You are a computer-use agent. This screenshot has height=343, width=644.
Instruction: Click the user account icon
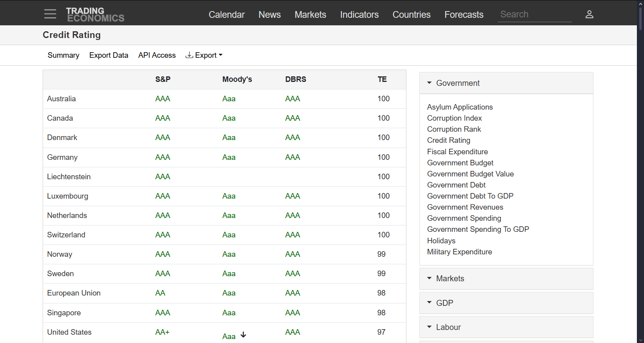point(589,14)
